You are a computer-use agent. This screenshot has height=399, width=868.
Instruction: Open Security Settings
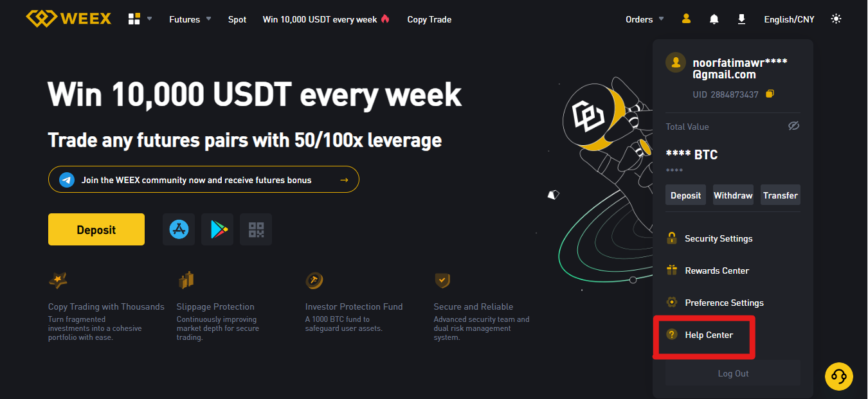719,238
